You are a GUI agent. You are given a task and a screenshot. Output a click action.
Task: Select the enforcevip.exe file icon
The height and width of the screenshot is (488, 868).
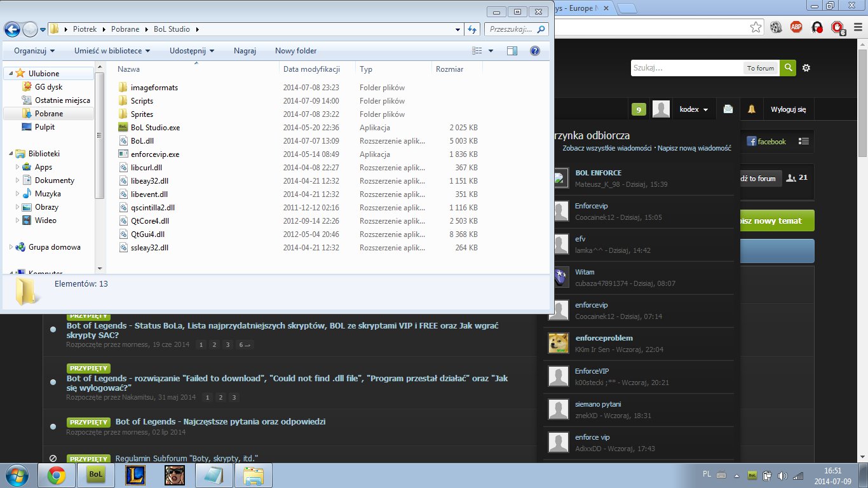coord(123,154)
